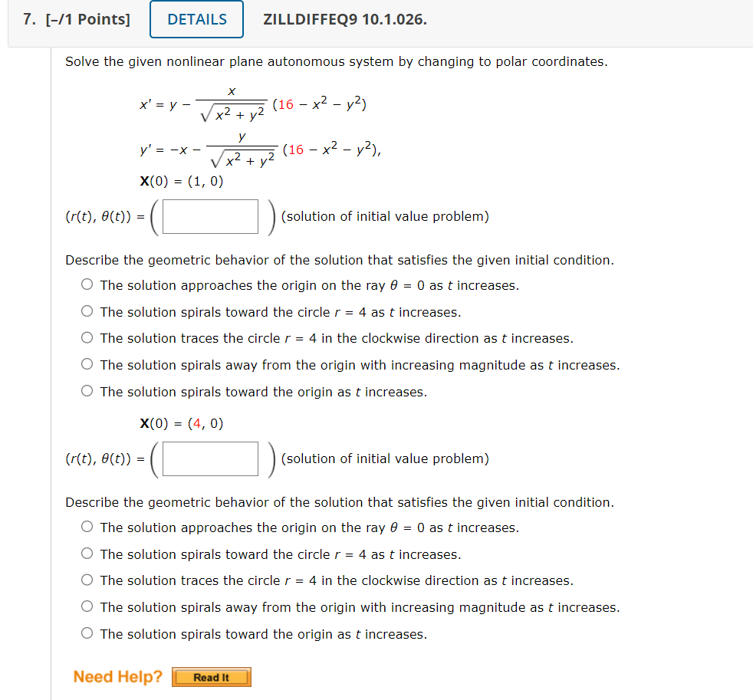
Task: Choose second-group 'spirals toward the origin' option
Action: [x=87, y=633]
